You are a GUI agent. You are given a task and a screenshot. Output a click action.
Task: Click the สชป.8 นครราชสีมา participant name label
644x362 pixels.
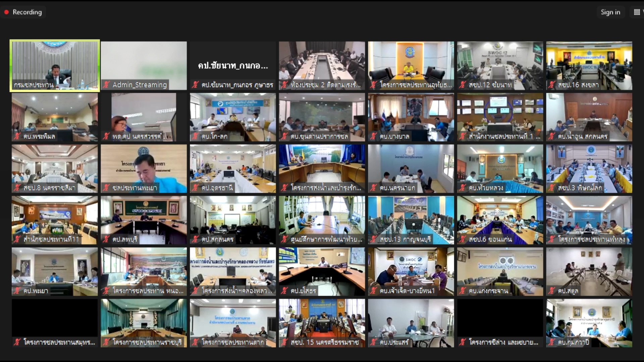[x=49, y=188]
